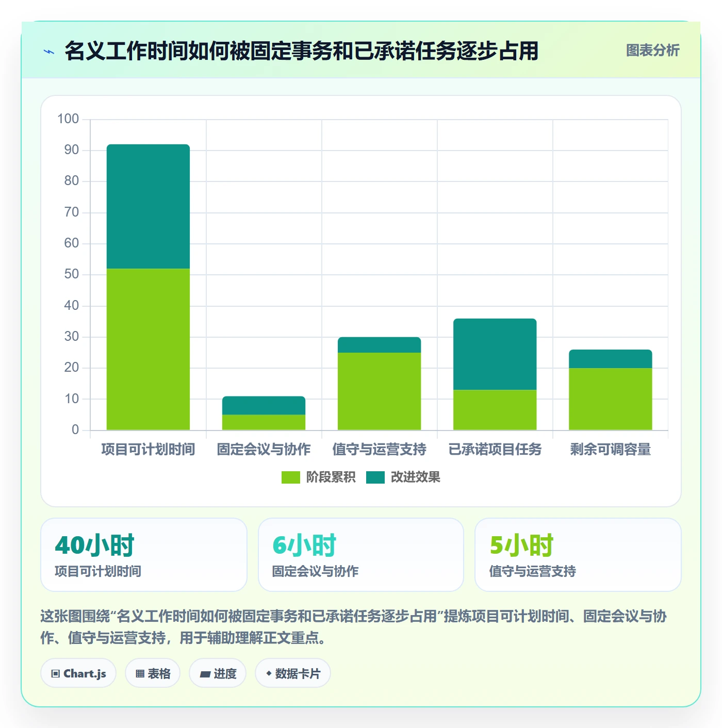Click the green segment of 固定会议与协作 bar

(264, 422)
